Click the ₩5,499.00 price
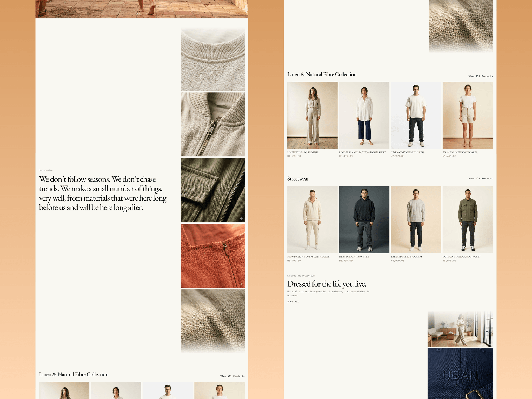Screen dimensions: 532x399 pyautogui.click(x=345, y=156)
